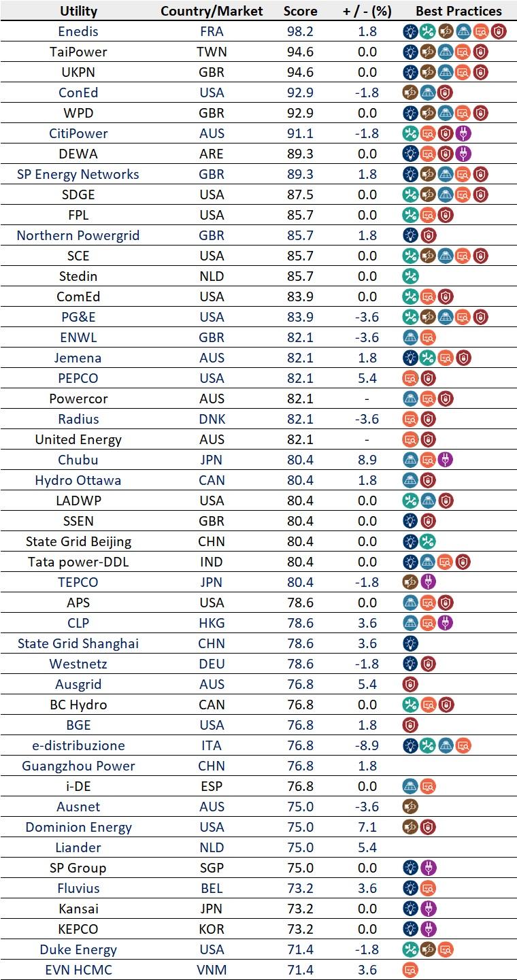Click the Utility column header
517x980 pixels.
click(78, 11)
